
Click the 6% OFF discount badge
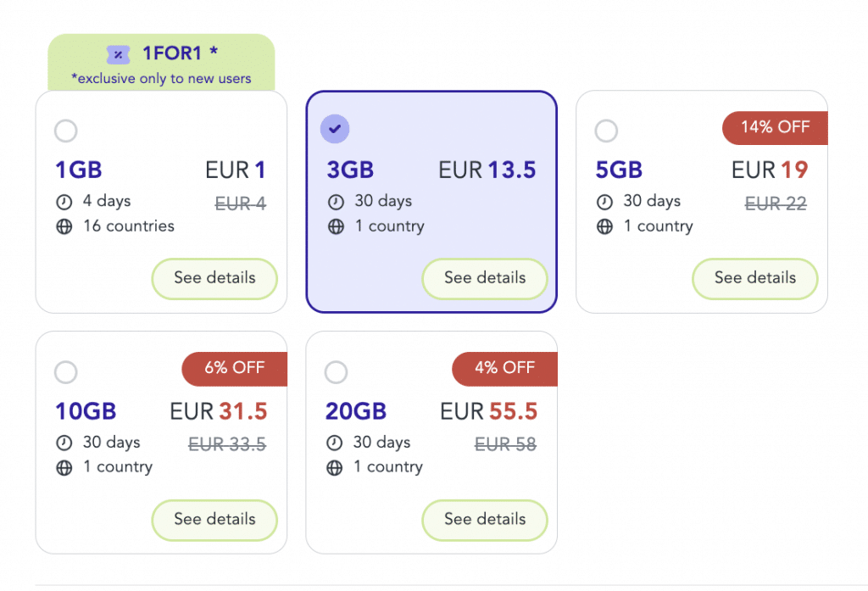click(235, 368)
